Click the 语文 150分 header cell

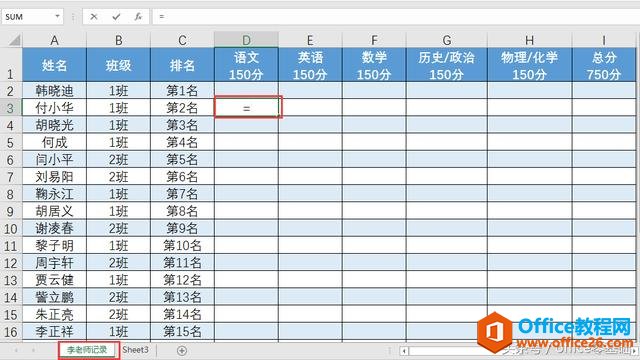246,65
